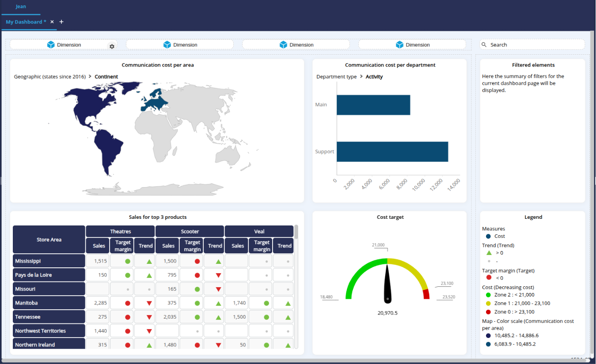The image size is (596, 364).
Task: Click the Tennessee row header
Action: pos(49,317)
